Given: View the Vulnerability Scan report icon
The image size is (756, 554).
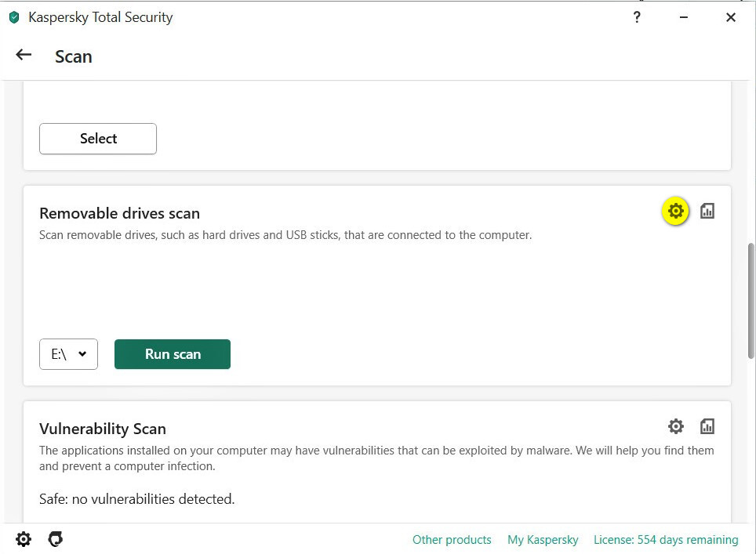Looking at the screenshot, I should click(x=707, y=426).
